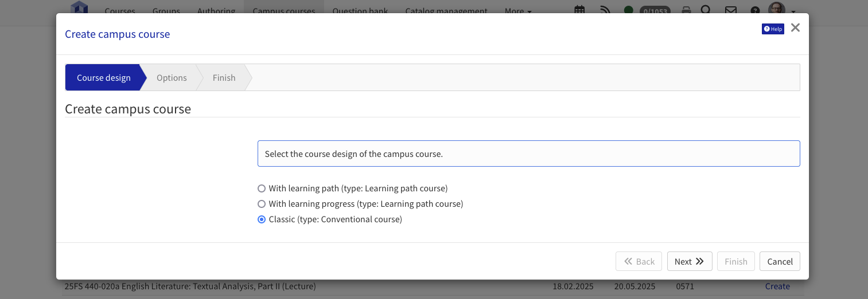868x299 pixels.
Task: Switch to the Campus courses tab
Action: 283,11
